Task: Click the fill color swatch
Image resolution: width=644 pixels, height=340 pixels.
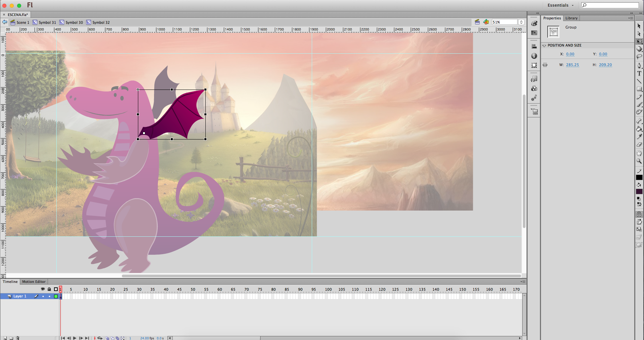Action: tap(639, 191)
